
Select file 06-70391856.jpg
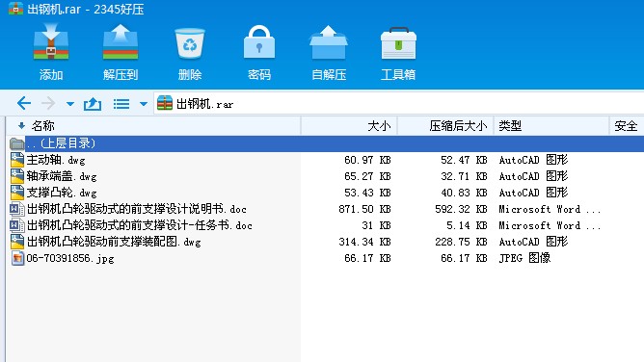coord(70,258)
